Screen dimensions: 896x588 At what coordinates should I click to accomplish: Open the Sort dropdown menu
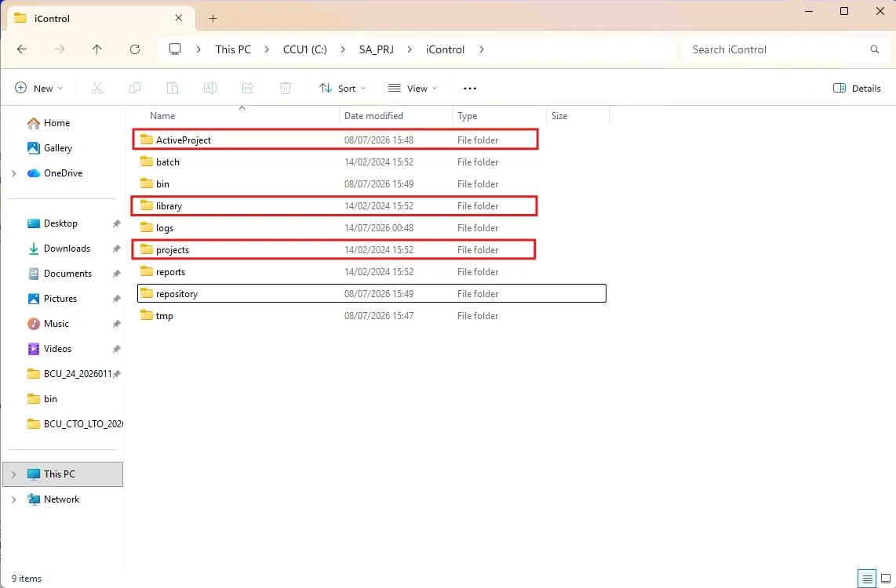342,89
